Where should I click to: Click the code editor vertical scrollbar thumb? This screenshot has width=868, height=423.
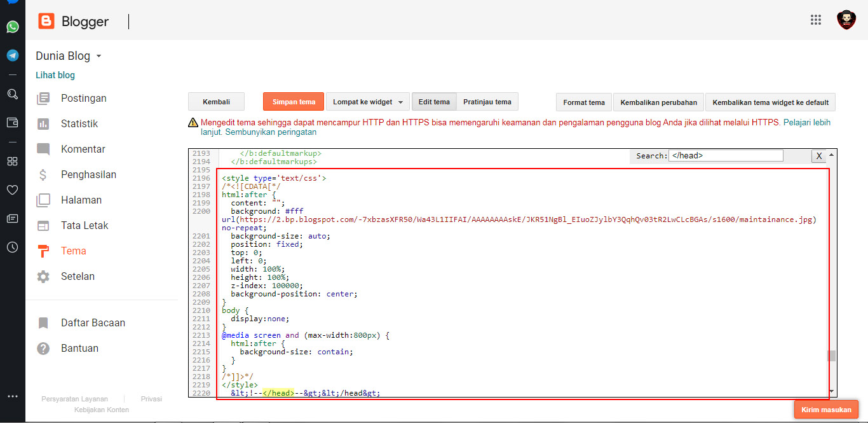831,356
